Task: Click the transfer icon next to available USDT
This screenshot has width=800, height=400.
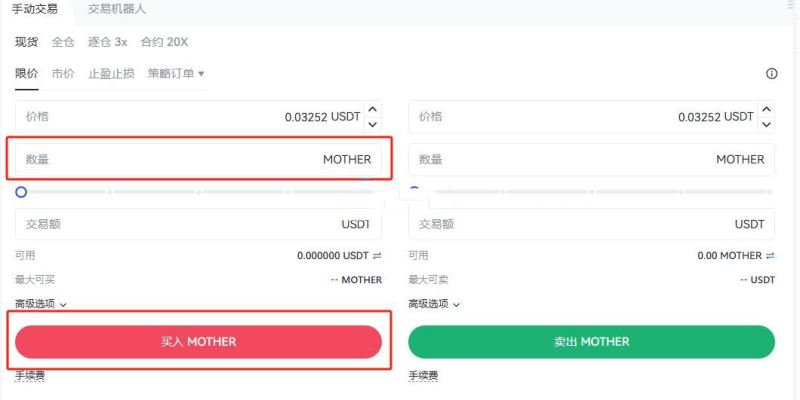Action: (x=377, y=256)
